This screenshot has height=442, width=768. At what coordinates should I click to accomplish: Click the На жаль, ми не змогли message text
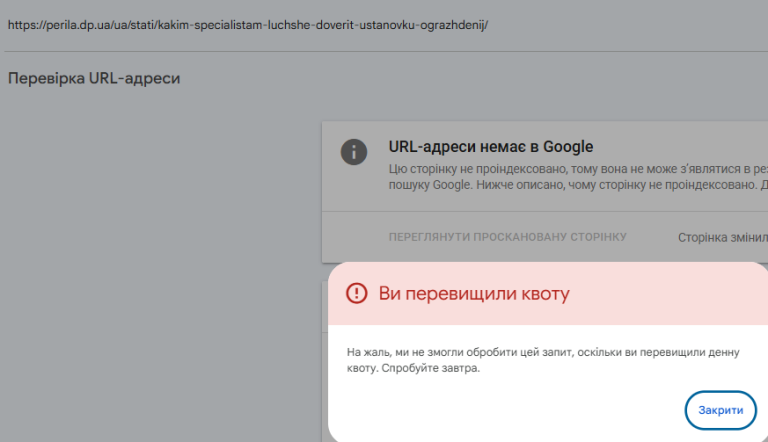(543, 360)
